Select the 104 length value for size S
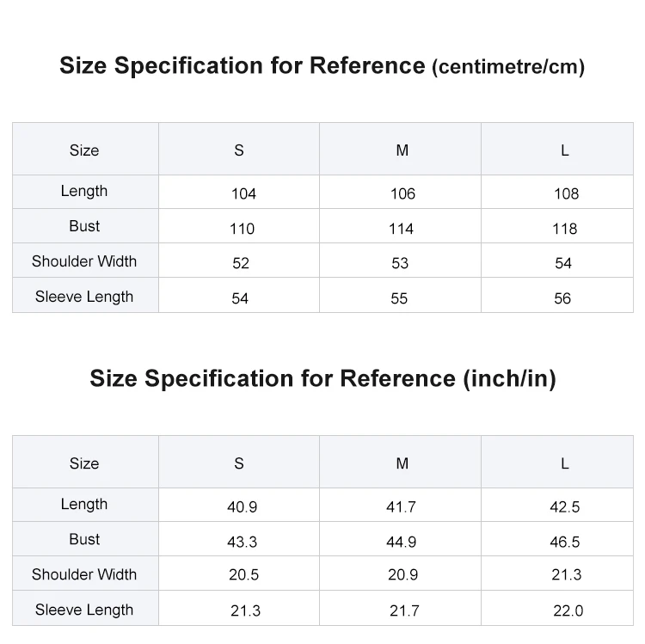The width and height of the screenshot is (645, 644). click(243, 193)
